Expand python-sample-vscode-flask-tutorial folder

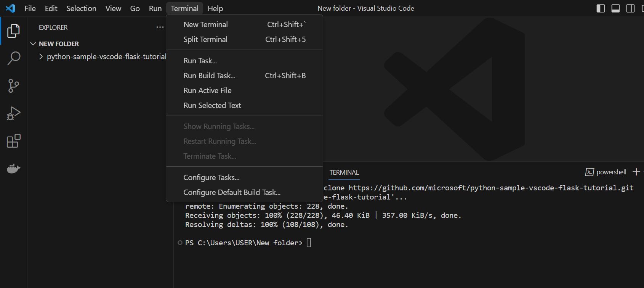pos(41,57)
